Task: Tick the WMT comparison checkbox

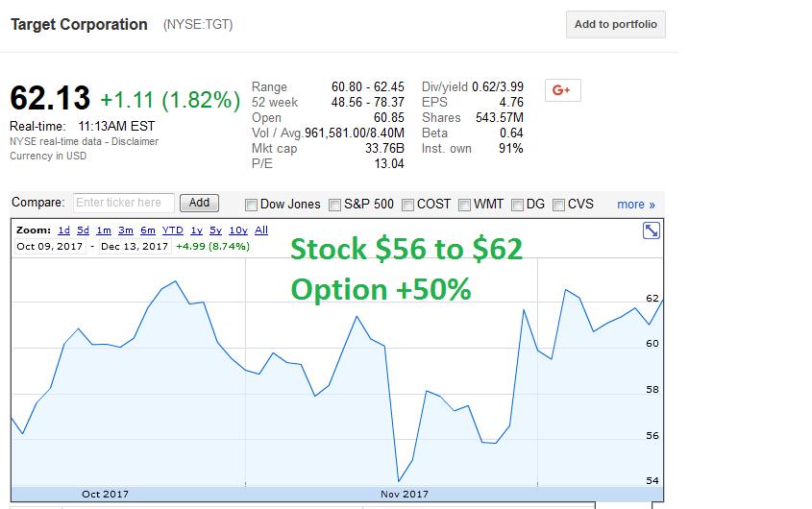Action: click(x=464, y=206)
